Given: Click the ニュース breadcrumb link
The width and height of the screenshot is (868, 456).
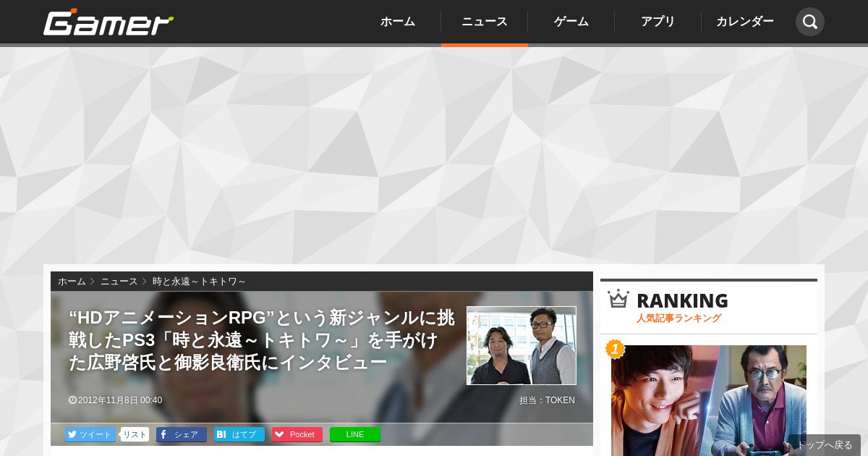Looking at the screenshot, I should 119,282.
